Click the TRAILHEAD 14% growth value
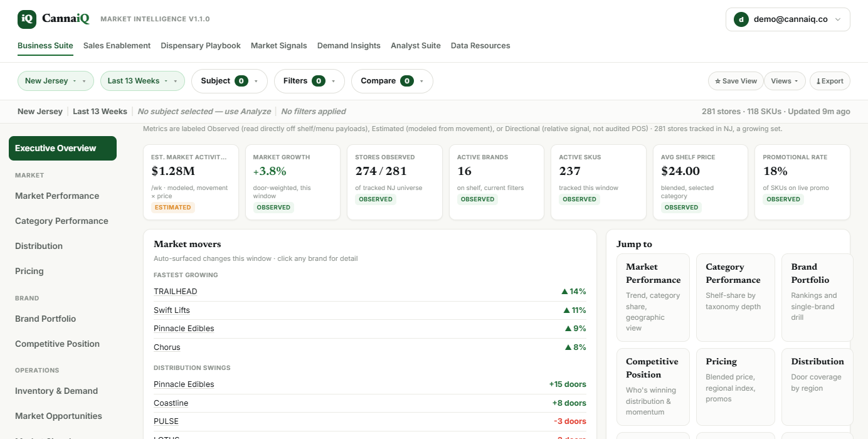 [574, 292]
